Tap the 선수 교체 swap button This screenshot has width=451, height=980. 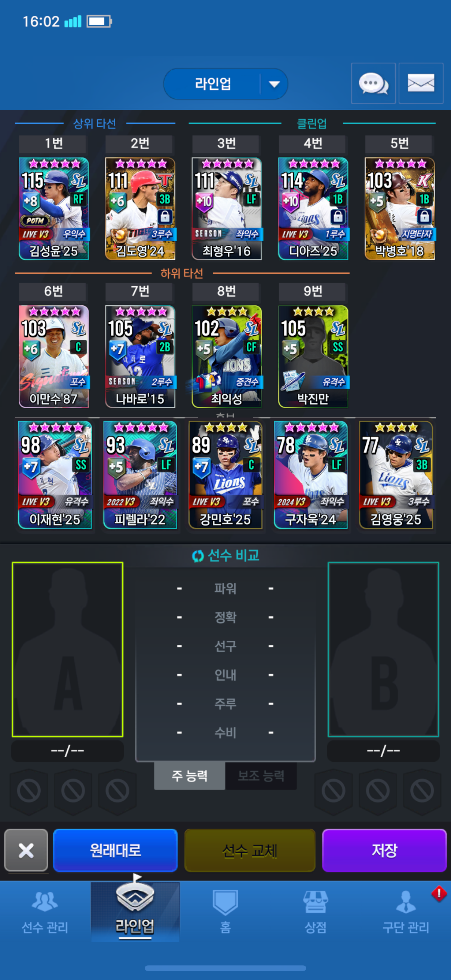click(x=250, y=850)
